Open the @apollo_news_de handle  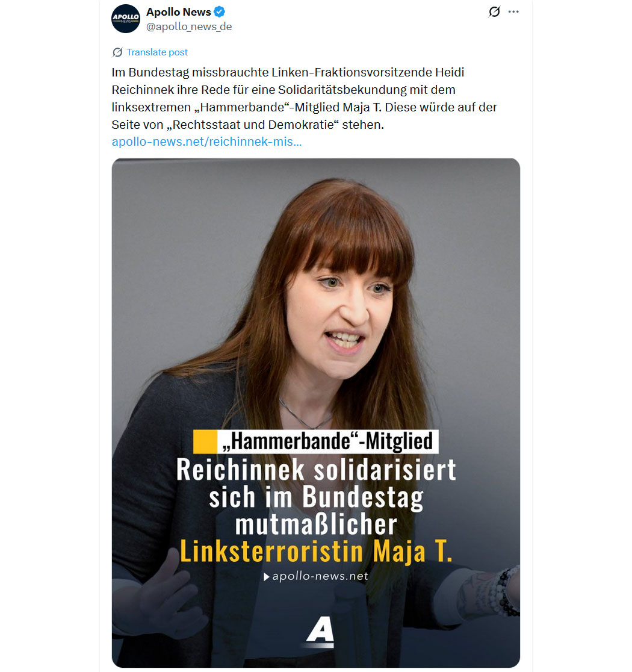(189, 26)
